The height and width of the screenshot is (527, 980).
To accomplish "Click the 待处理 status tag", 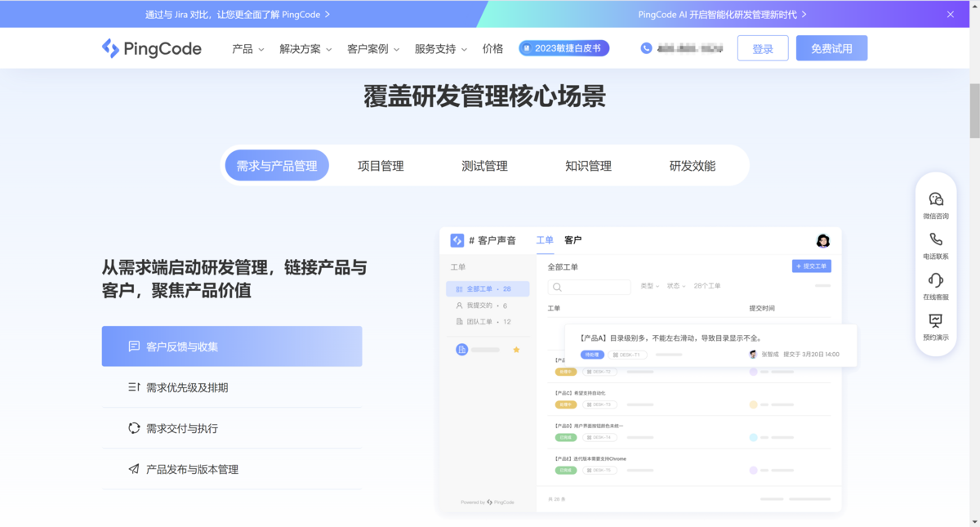I will pyautogui.click(x=592, y=355).
